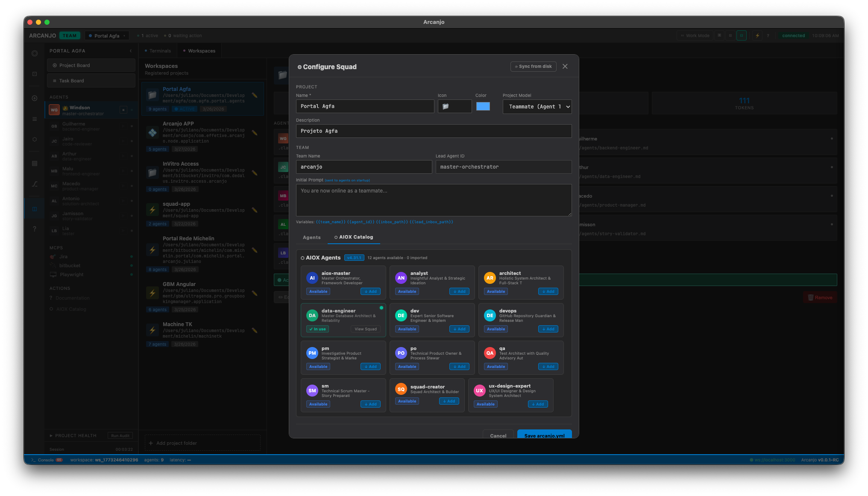Click the lightning bolt icon in the top toolbar
The image size is (868, 496).
point(757,35)
